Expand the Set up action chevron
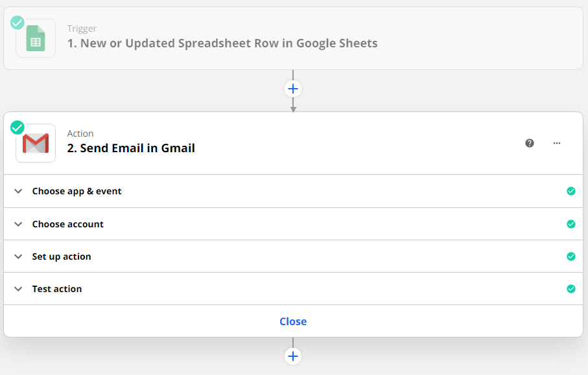This screenshot has width=588, height=375. coord(18,256)
